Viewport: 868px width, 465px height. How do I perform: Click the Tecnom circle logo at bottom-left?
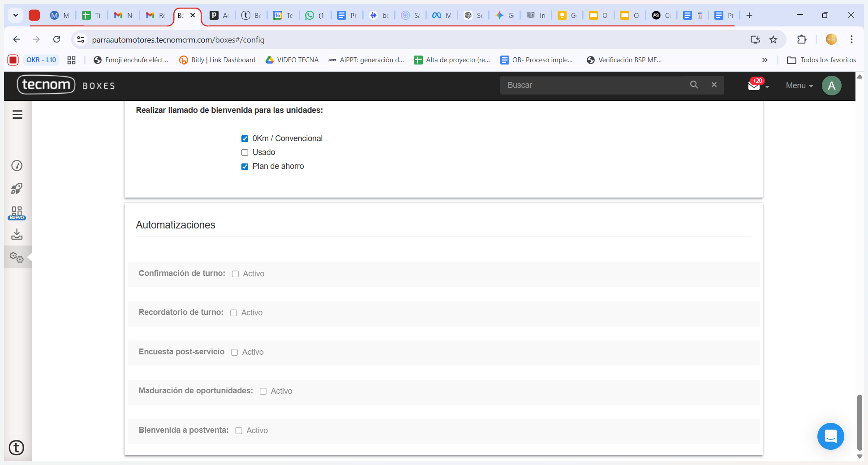[17, 448]
